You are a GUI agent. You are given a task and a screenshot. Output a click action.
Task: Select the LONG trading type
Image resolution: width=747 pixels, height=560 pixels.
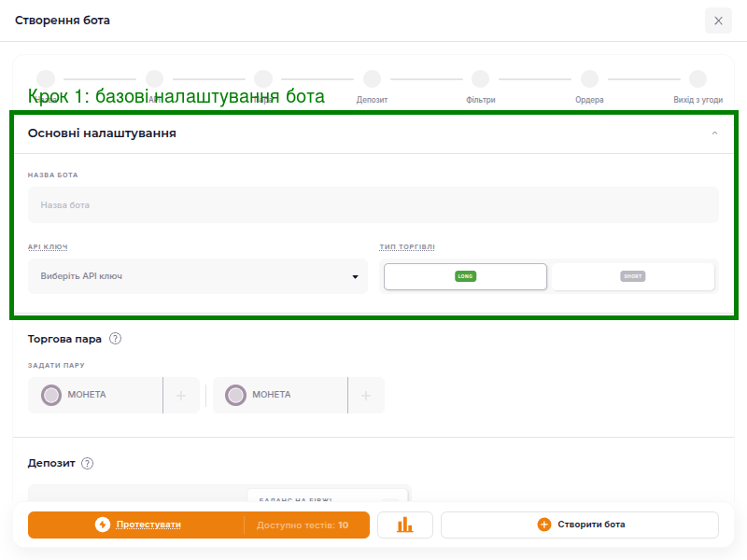(465, 276)
